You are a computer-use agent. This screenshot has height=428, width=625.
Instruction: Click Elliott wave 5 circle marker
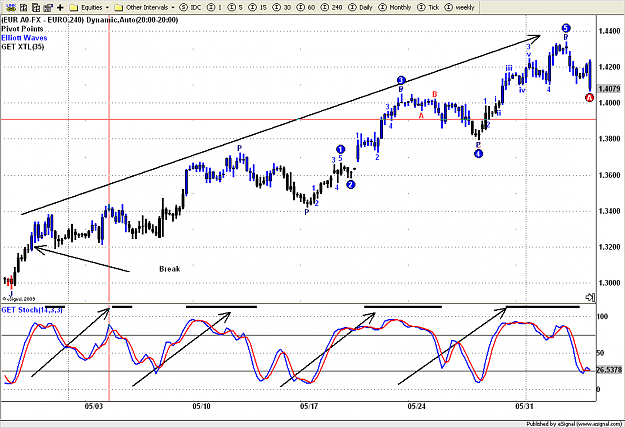566,28
